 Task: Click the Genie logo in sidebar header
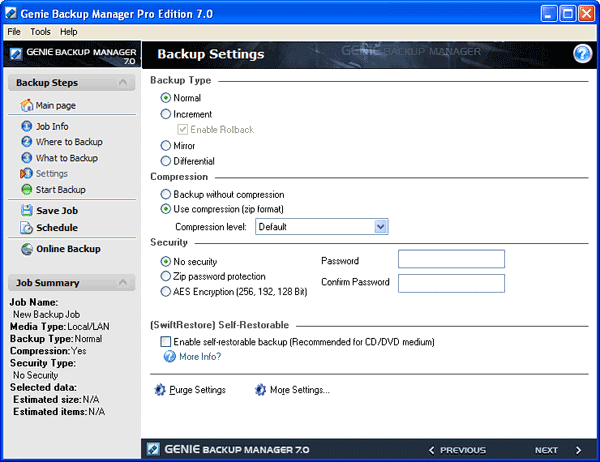pos(16,53)
